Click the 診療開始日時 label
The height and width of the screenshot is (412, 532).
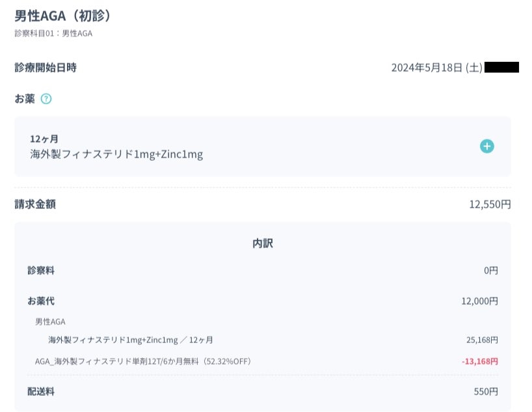(x=46, y=67)
